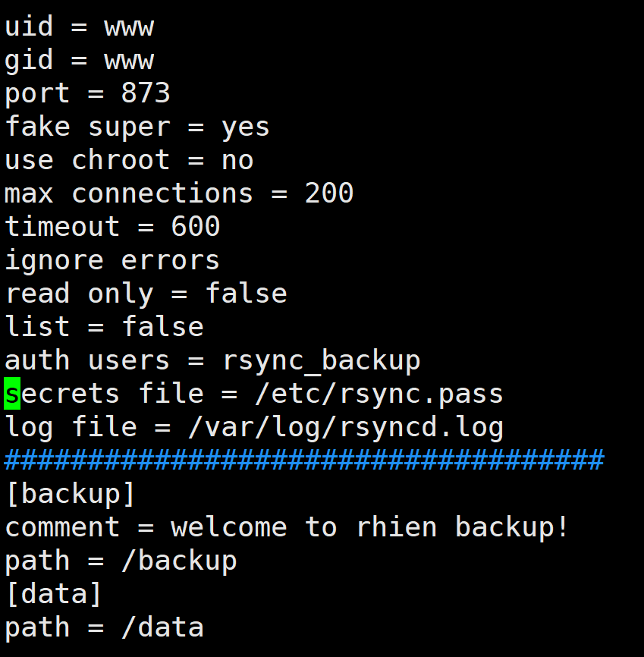Click the green highlighted cursor block
The image size is (644, 657).
point(12,394)
